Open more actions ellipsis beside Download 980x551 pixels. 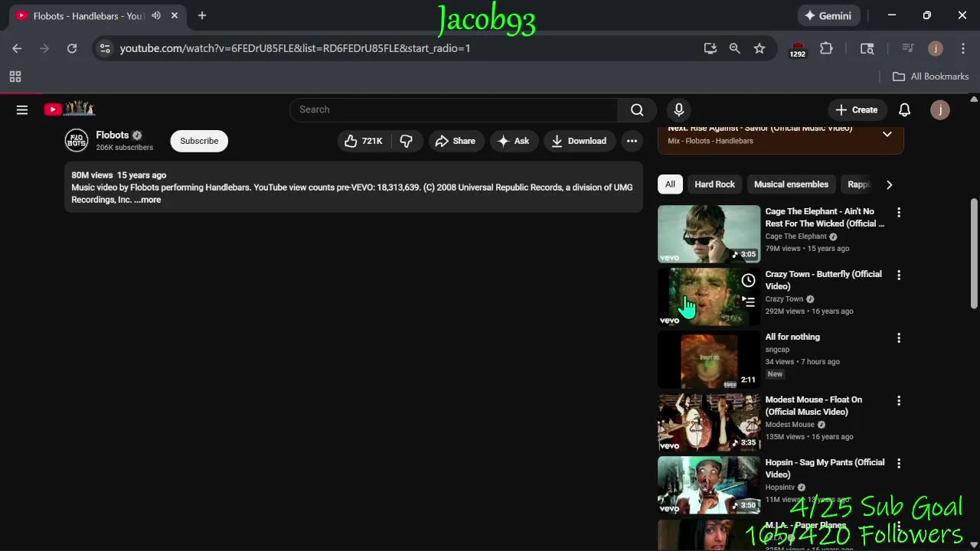coord(632,141)
